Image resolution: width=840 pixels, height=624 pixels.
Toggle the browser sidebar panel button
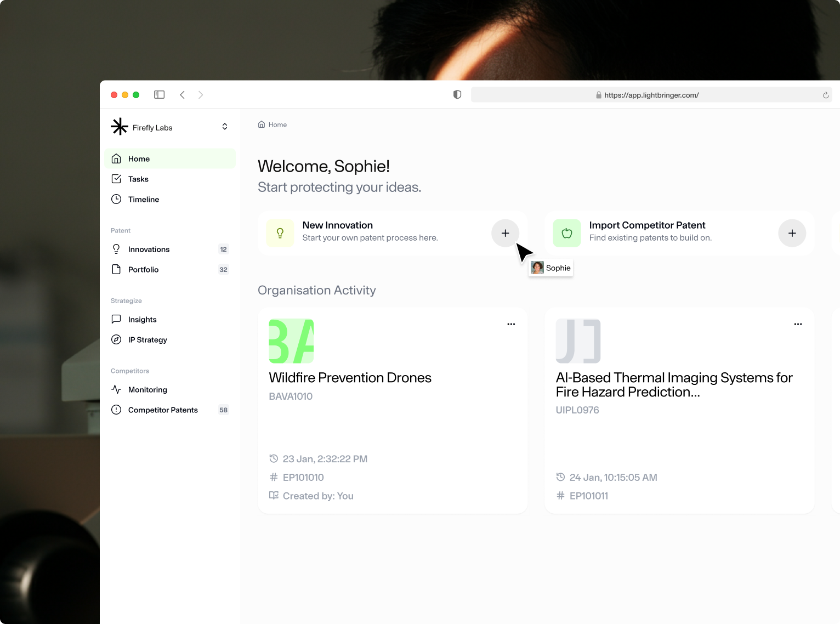pyautogui.click(x=160, y=95)
